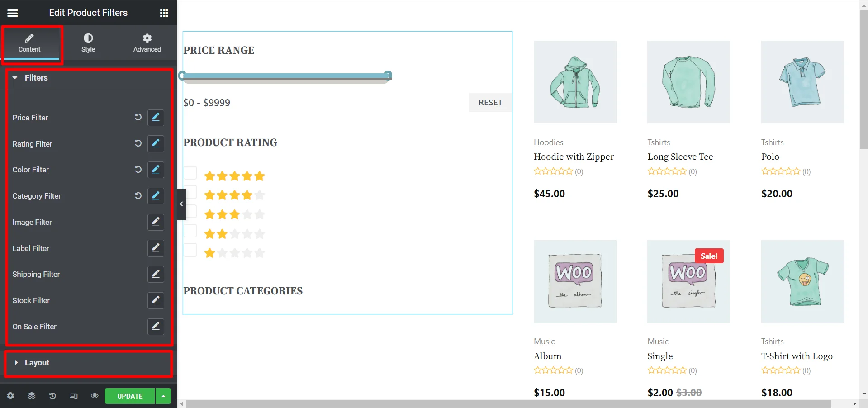Check the one-star rating checkbox
This screenshot has width=868, height=408.
click(190, 250)
